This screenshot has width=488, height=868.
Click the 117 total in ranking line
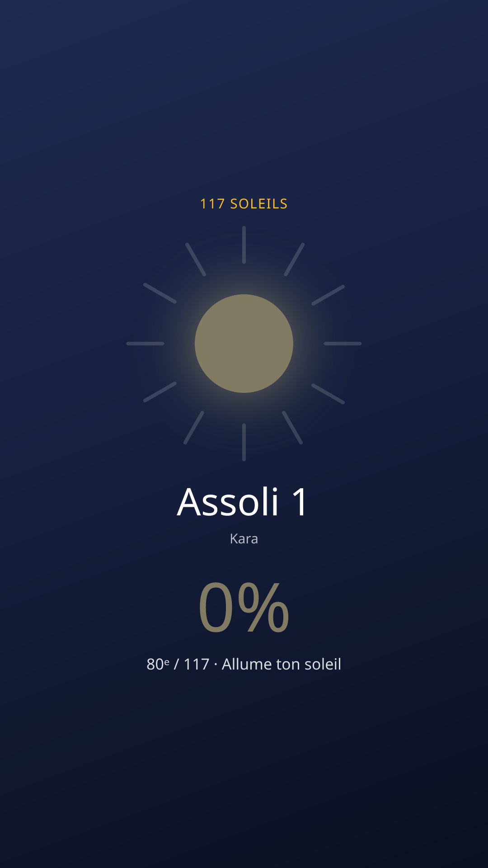tap(197, 664)
